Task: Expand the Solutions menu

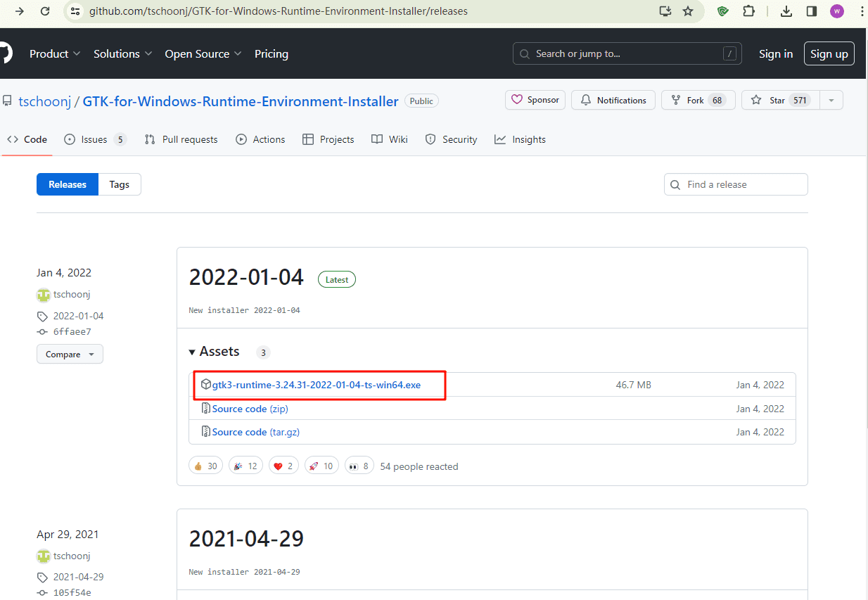Action: click(x=122, y=53)
